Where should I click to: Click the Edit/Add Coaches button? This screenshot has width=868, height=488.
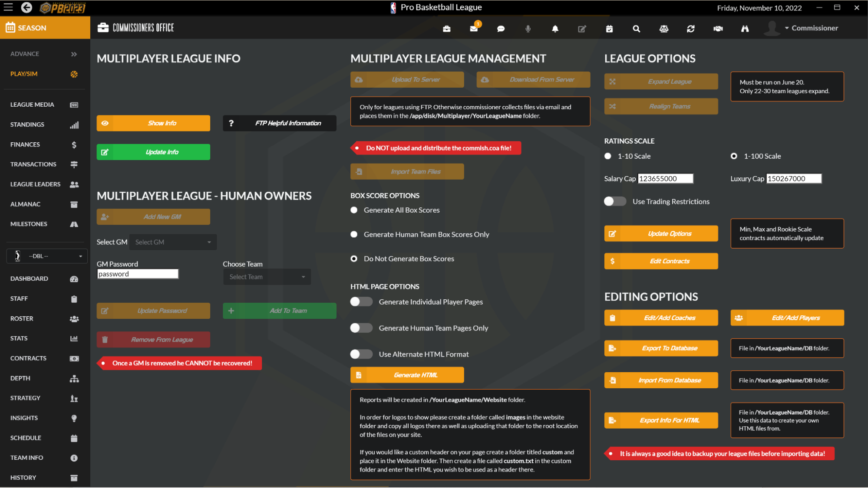pos(661,318)
